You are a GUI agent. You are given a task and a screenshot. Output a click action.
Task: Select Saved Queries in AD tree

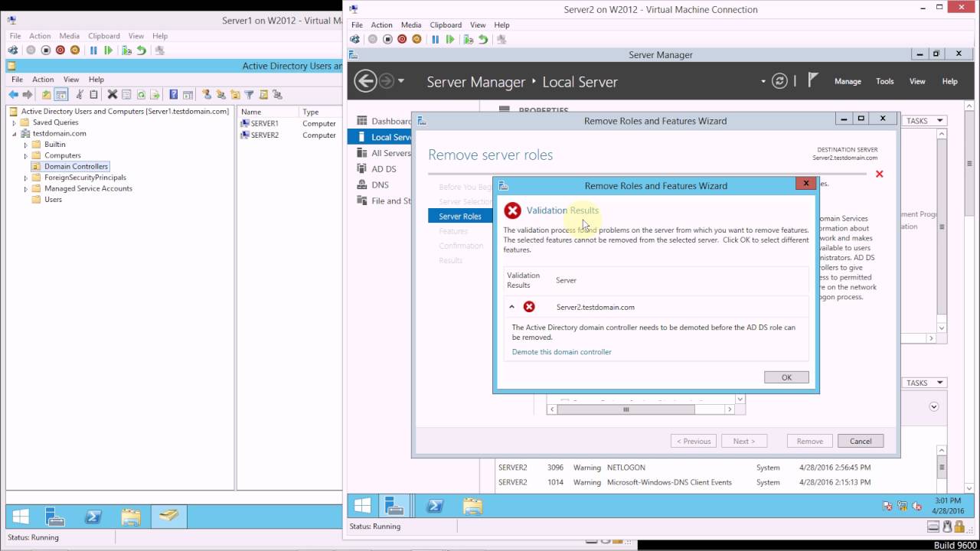pos(48,122)
